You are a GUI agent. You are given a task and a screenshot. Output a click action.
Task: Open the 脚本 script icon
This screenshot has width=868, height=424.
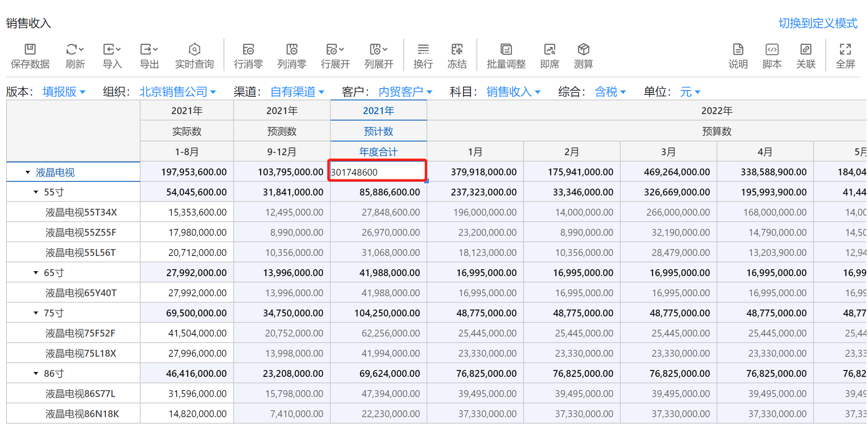pyautogui.click(x=772, y=50)
